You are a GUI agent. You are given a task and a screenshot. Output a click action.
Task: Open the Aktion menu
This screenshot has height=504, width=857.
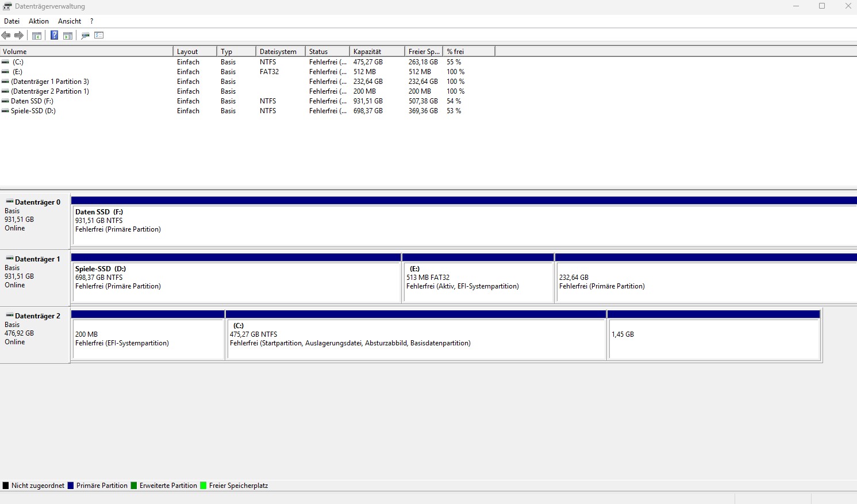(x=39, y=21)
